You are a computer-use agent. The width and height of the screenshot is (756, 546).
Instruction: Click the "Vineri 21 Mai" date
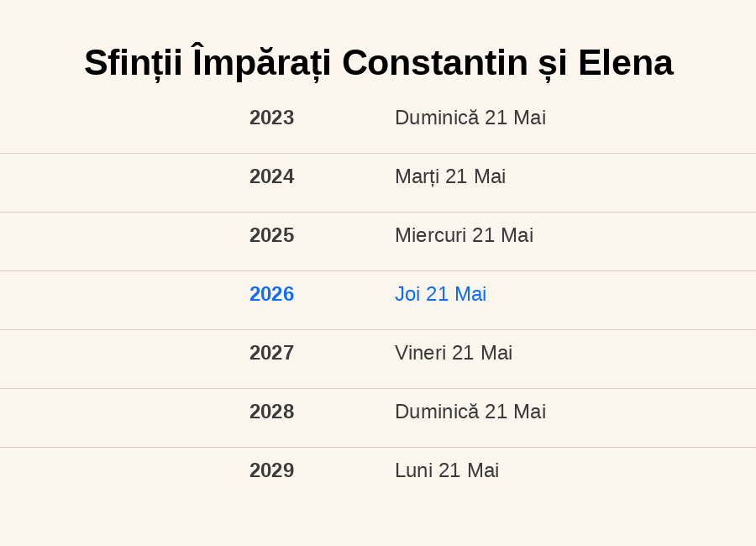(454, 353)
